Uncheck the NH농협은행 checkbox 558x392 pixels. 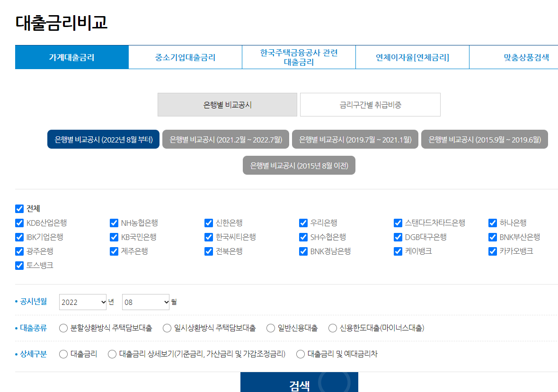(114, 223)
